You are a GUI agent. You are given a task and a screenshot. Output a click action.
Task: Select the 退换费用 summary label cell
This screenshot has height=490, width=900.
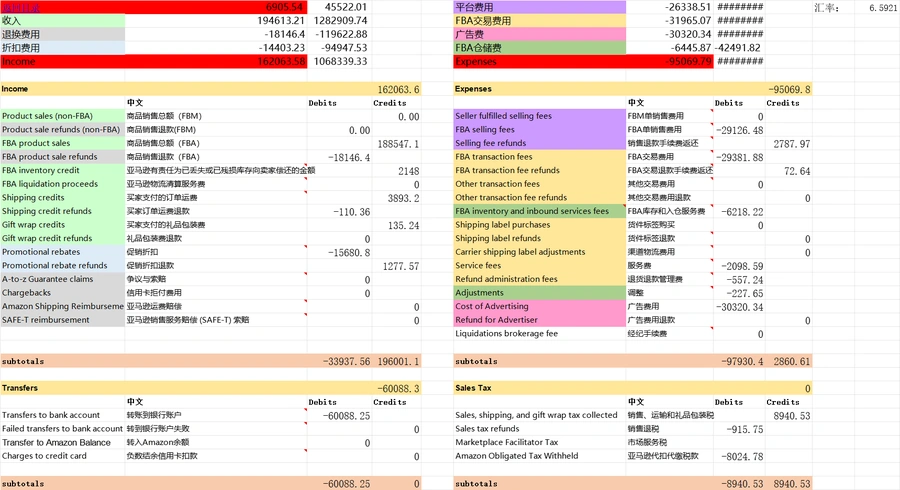[x=63, y=34]
